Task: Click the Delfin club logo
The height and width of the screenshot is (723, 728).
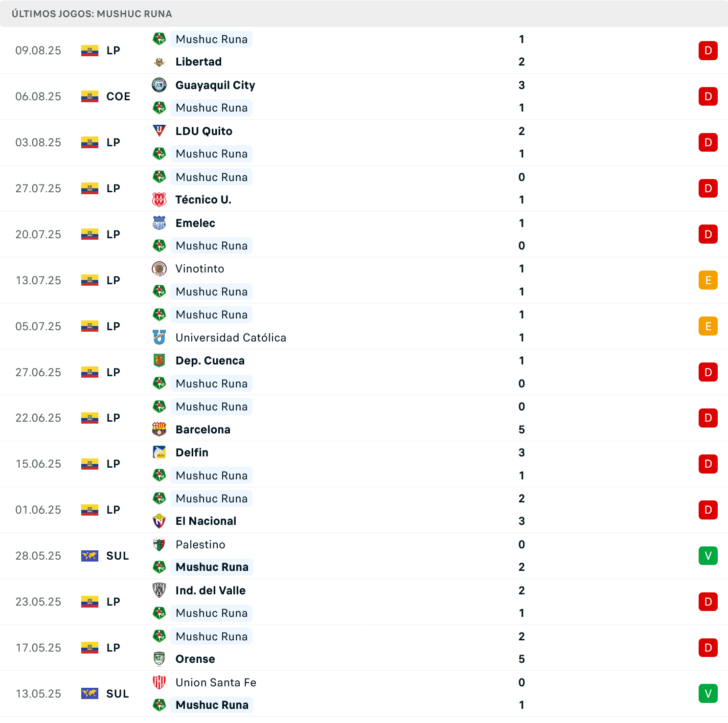Action: pos(159,452)
